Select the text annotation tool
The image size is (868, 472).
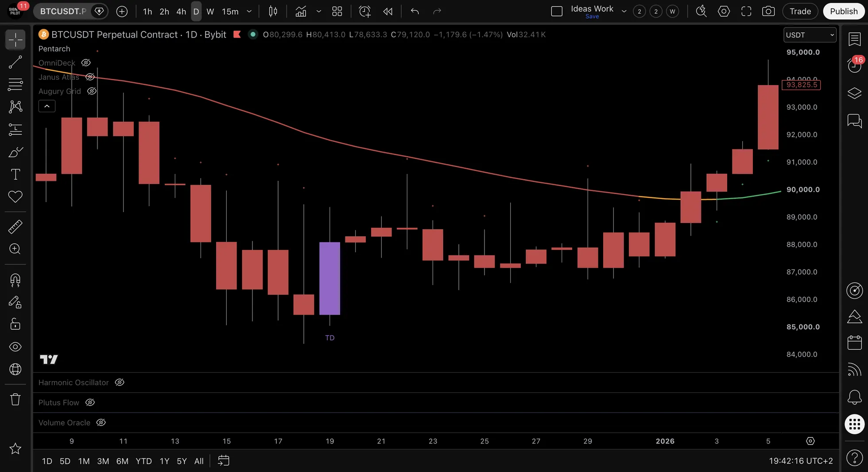point(15,174)
